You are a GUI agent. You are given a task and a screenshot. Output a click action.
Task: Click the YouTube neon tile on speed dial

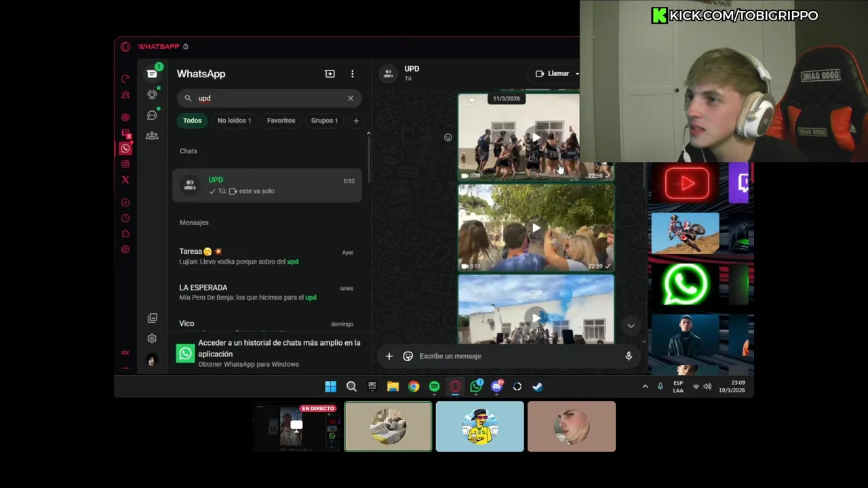point(687,183)
